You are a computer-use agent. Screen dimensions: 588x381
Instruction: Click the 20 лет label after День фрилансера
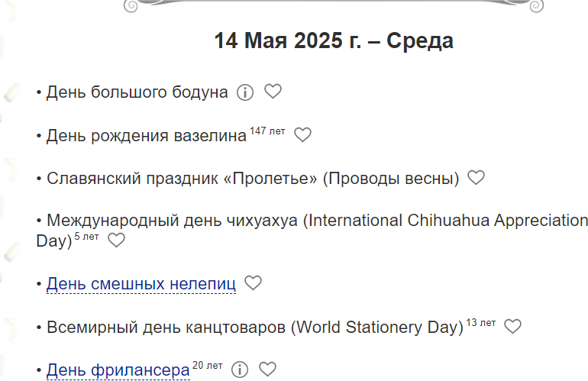click(x=208, y=365)
